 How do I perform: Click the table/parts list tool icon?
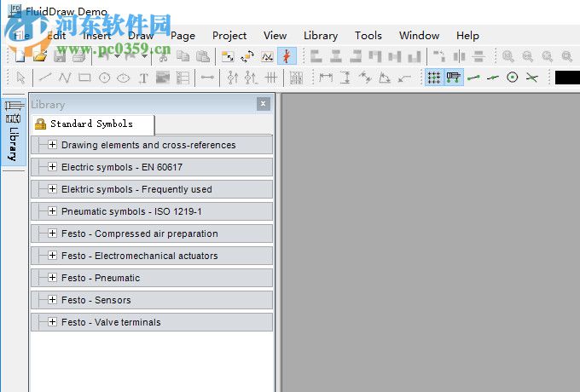pos(183,78)
